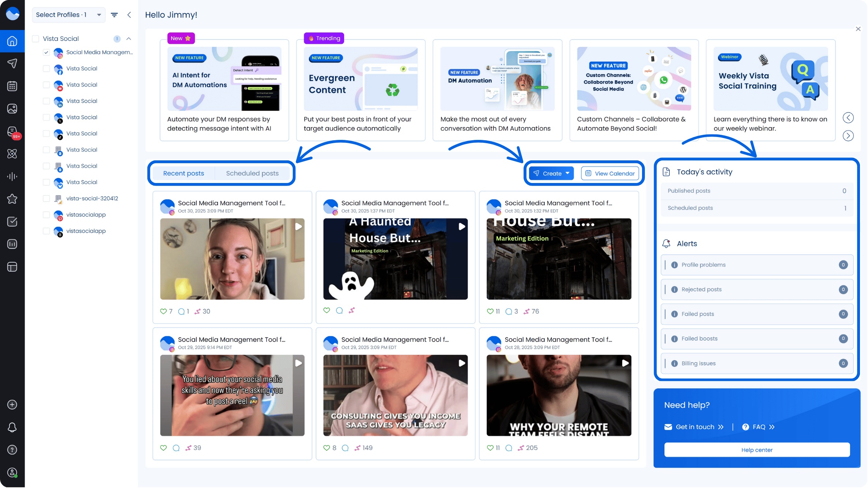
Task: Click the filter profiles icon
Action: coord(114,15)
